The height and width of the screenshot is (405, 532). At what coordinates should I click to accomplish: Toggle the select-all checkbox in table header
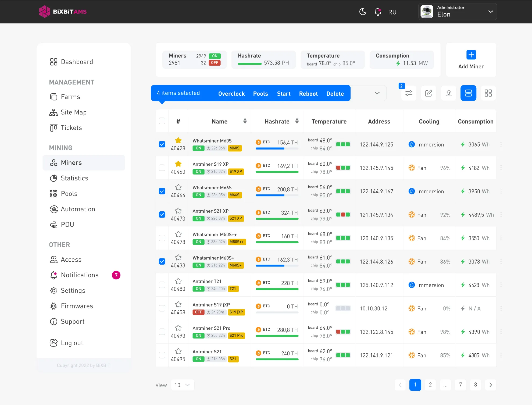162,121
